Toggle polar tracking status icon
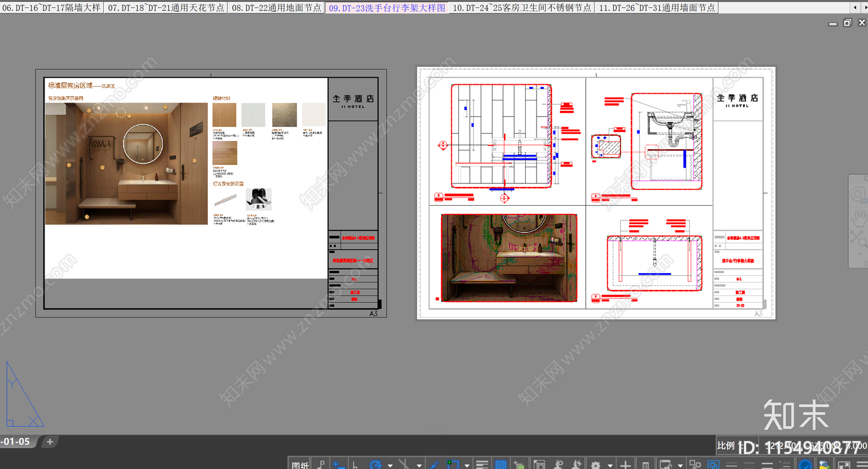This screenshot has height=469, width=868. click(x=375, y=465)
